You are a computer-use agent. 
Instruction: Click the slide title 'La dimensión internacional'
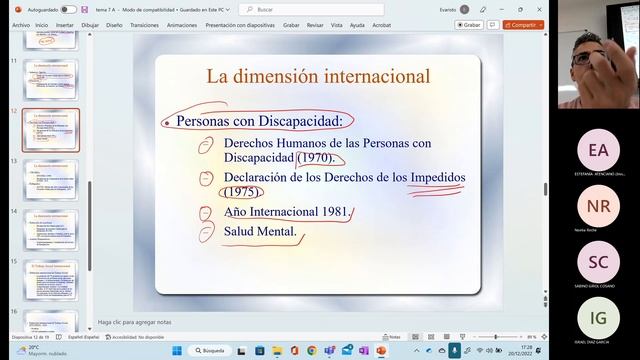click(x=318, y=76)
